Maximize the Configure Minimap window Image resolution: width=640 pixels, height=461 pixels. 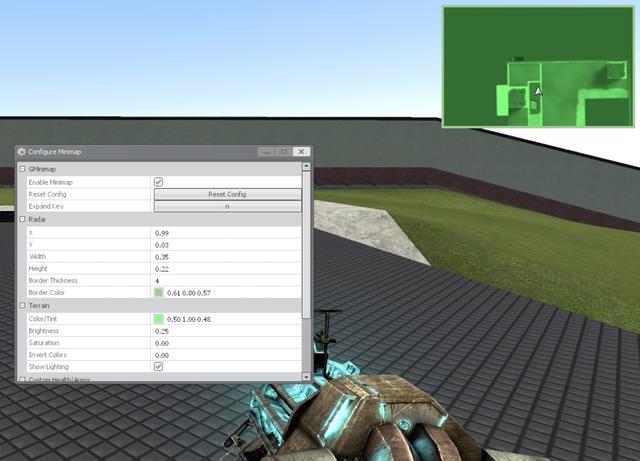(x=284, y=152)
